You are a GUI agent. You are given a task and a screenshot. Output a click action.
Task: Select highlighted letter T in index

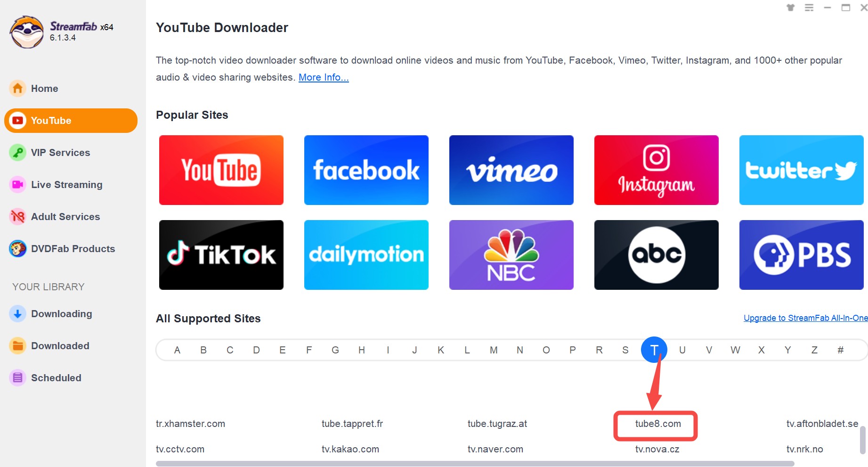(x=654, y=350)
